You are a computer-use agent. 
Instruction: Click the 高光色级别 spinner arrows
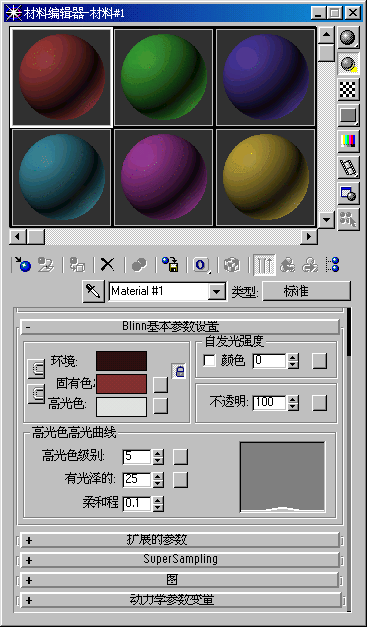(x=158, y=457)
